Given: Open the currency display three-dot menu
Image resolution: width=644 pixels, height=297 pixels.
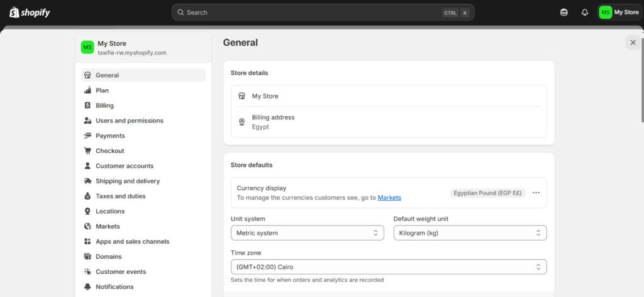Looking at the screenshot, I should point(536,193).
